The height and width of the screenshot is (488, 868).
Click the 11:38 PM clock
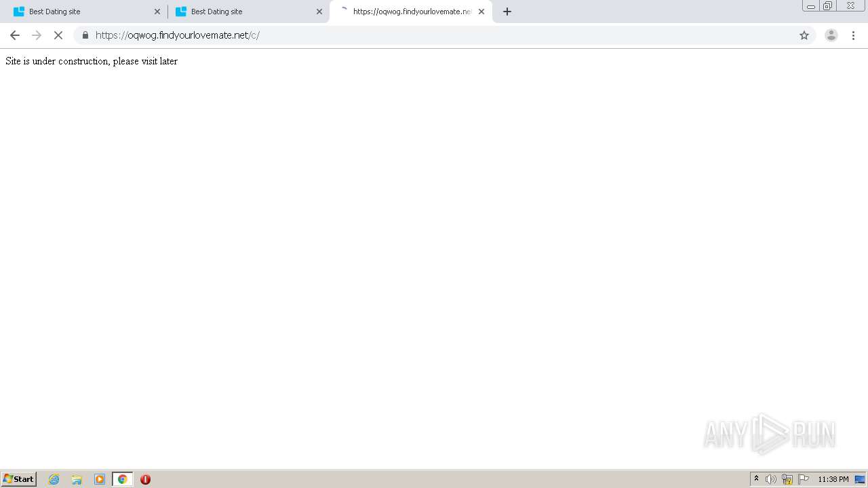pos(833,479)
